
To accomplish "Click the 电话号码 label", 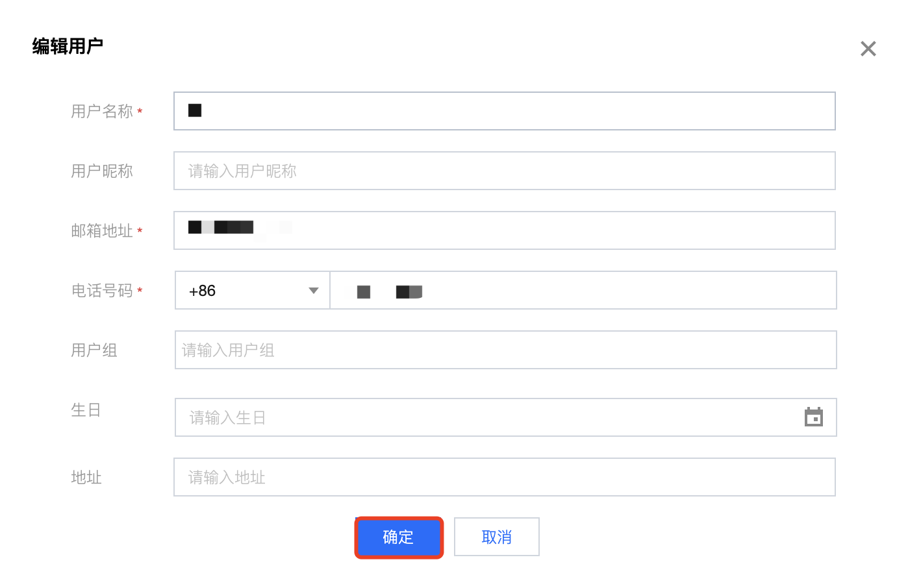I will coord(102,291).
